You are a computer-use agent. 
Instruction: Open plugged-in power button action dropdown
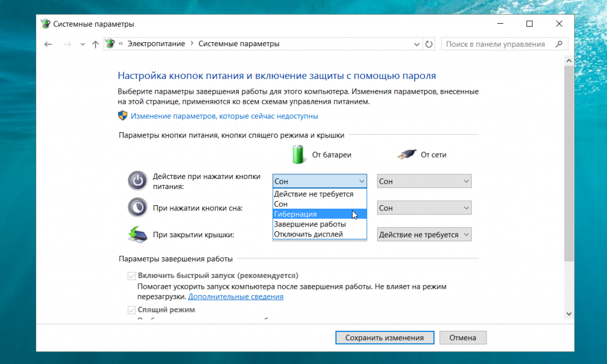(x=424, y=181)
